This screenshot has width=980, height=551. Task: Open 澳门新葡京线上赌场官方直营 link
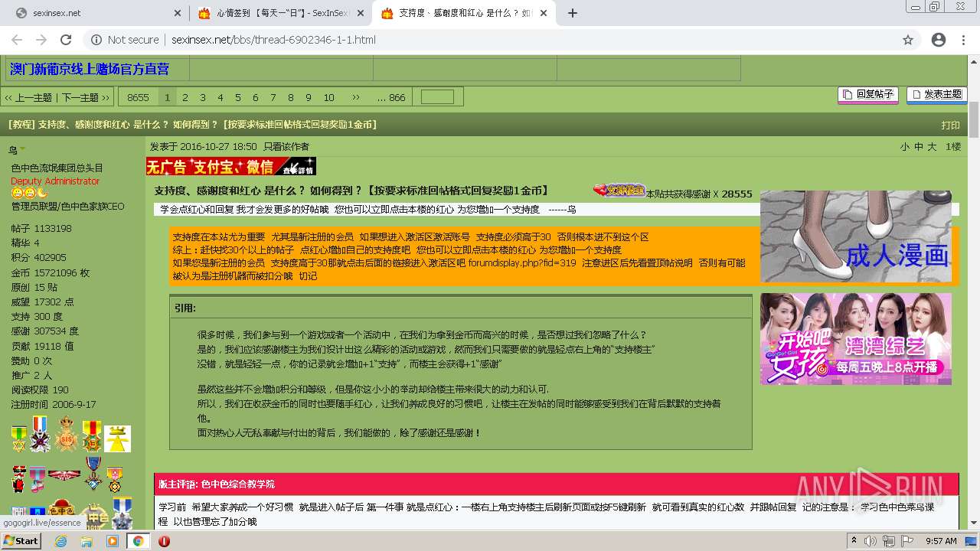[90, 69]
